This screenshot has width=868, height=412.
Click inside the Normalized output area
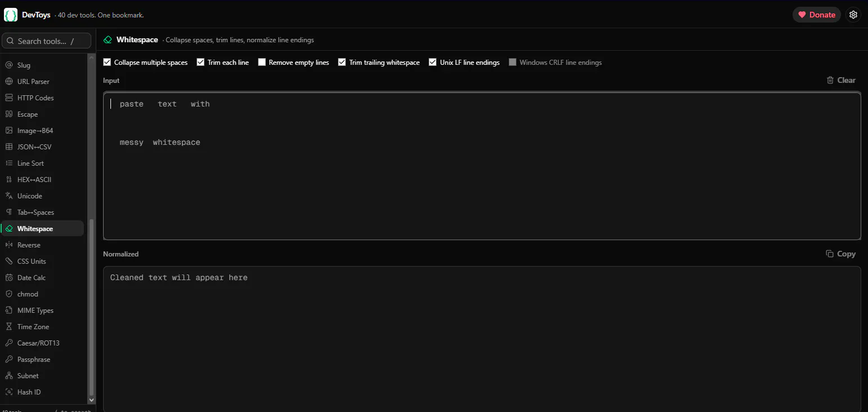[x=482, y=339]
